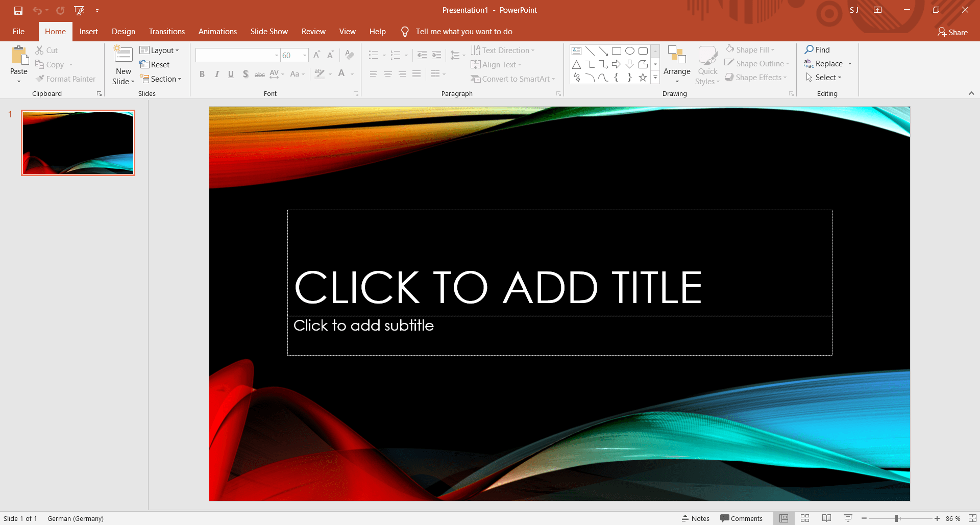Image resolution: width=980 pixels, height=525 pixels.
Task: Open the Layout dropdown
Action: (160, 49)
